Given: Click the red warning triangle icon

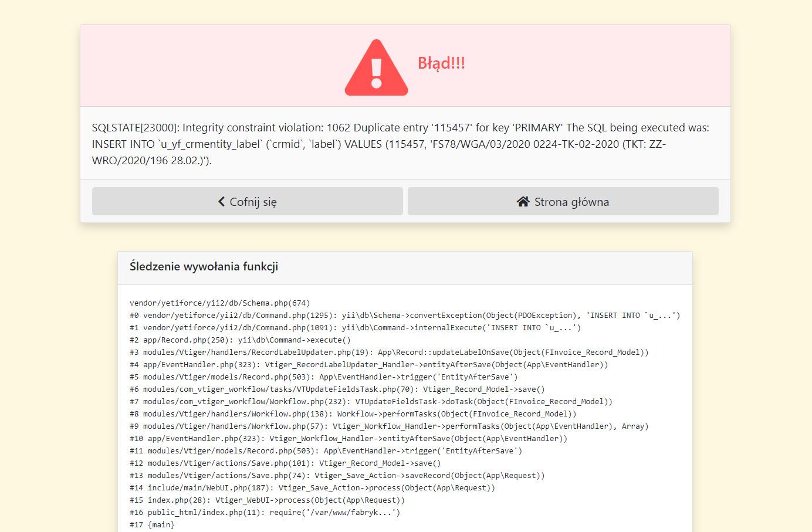Looking at the screenshot, I should (376, 67).
